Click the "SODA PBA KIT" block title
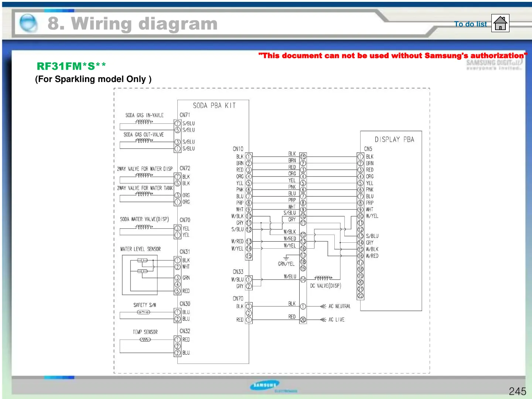Image resolution: width=532 pixels, height=399 pixels. click(214, 106)
